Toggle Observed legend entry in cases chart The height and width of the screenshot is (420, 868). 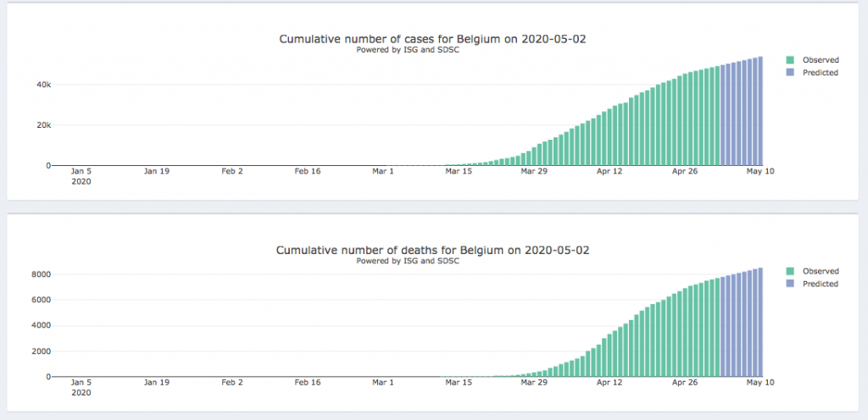[821, 60]
